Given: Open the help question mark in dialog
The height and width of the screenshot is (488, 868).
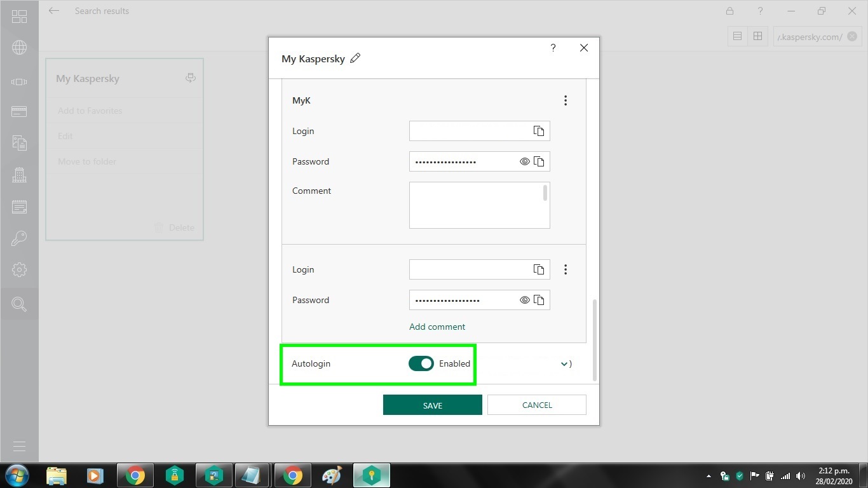Looking at the screenshot, I should tap(553, 48).
